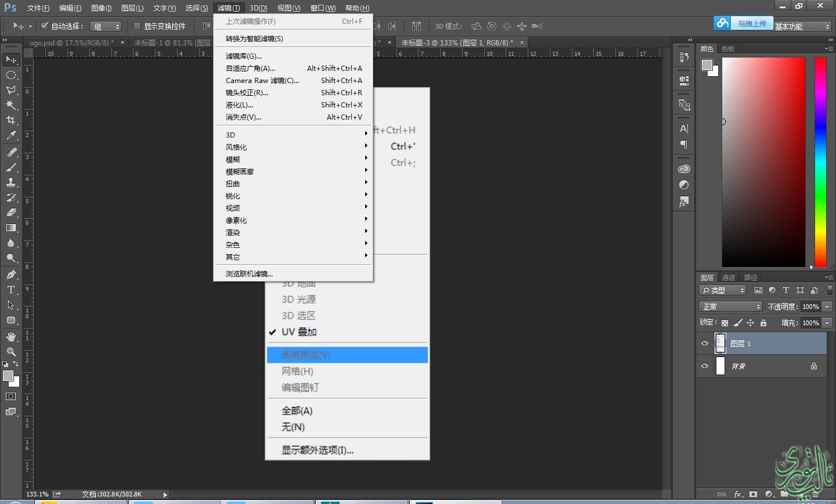836x504 pixels.
Task: Toggle lock position icon
Action: pos(751,323)
